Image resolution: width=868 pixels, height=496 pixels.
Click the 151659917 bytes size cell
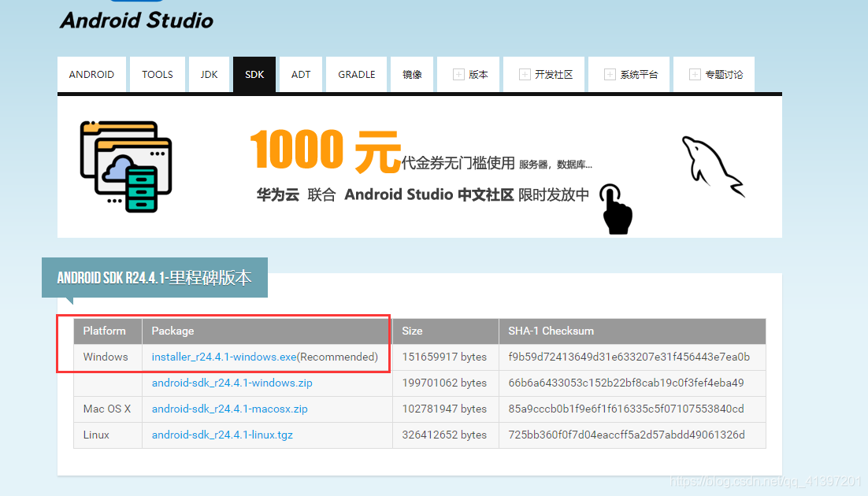446,357
